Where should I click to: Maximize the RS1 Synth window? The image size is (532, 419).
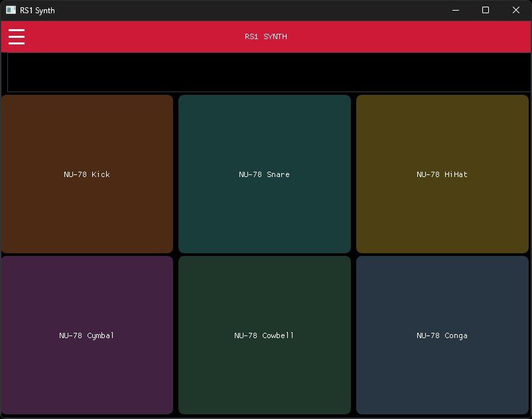(486, 10)
